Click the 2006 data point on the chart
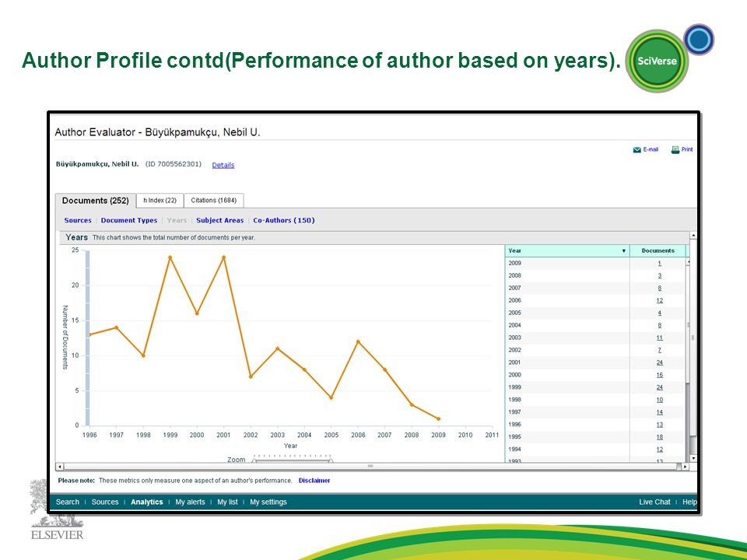Image resolution: width=747 pixels, height=560 pixels. 358,342
